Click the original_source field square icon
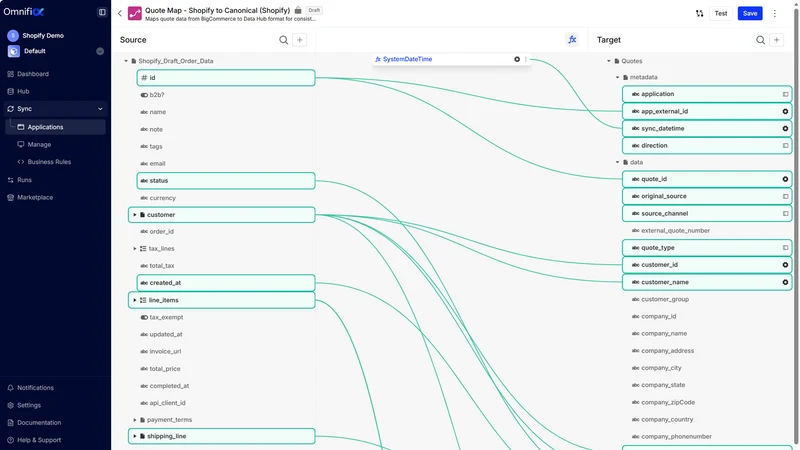 (785, 196)
